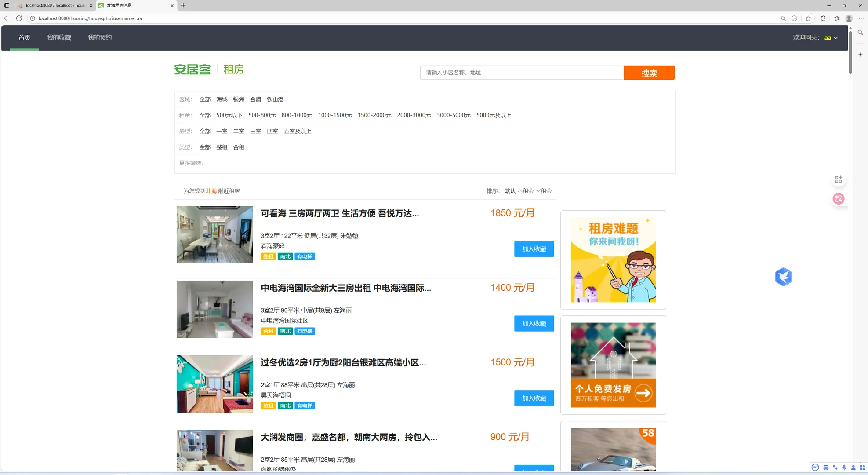Click the bookmark star in the address bar
Image resolution: width=868 pixels, height=475 pixels.
[x=809, y=18]
